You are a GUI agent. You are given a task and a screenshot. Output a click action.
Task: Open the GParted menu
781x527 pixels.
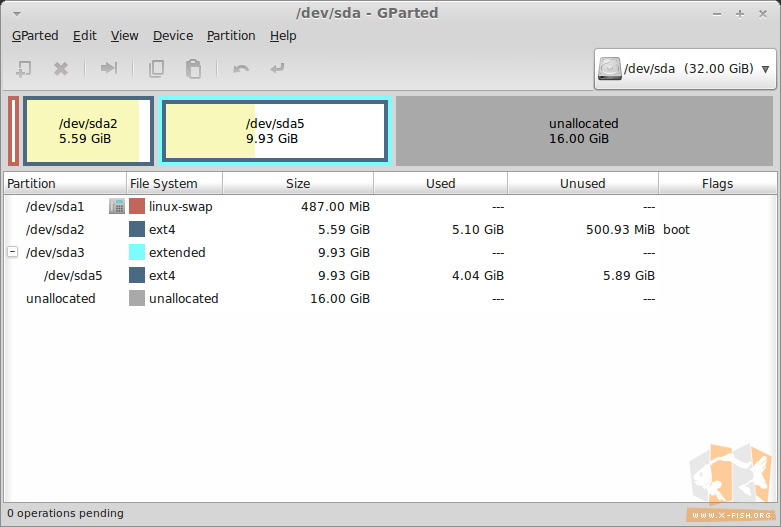[35, 36]
